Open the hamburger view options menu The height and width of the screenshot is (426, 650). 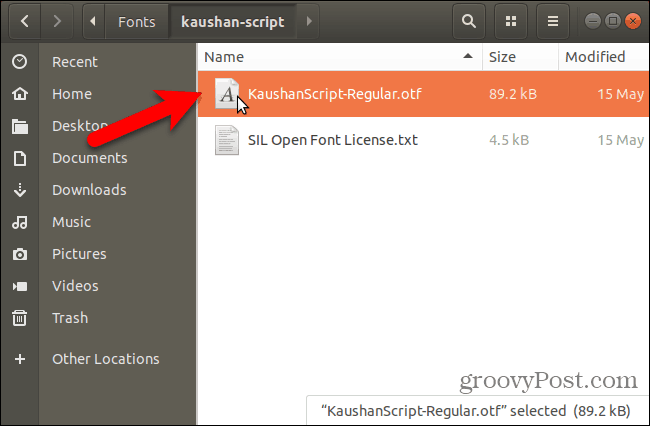(x=553, y=21)
